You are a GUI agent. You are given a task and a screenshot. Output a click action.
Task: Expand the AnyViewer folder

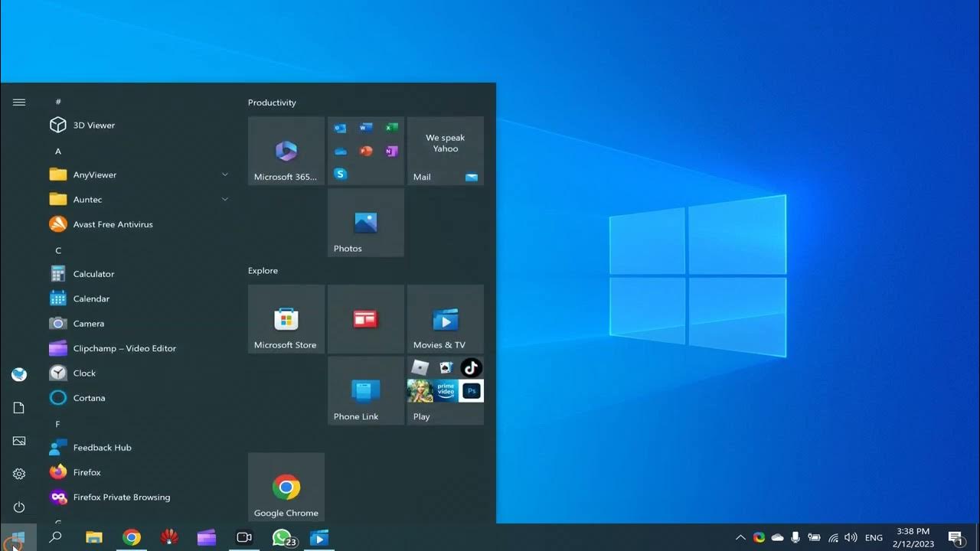pyautogui.click(x=138, y=174)
